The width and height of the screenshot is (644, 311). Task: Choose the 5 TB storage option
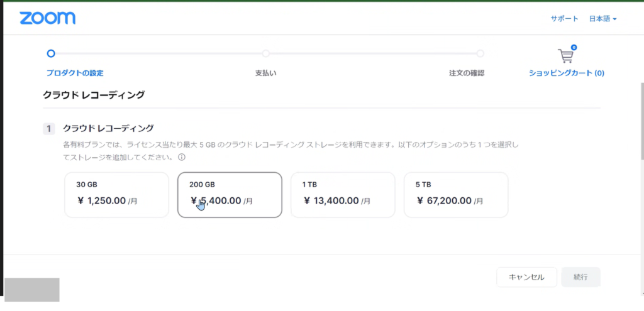pos(456,195)
